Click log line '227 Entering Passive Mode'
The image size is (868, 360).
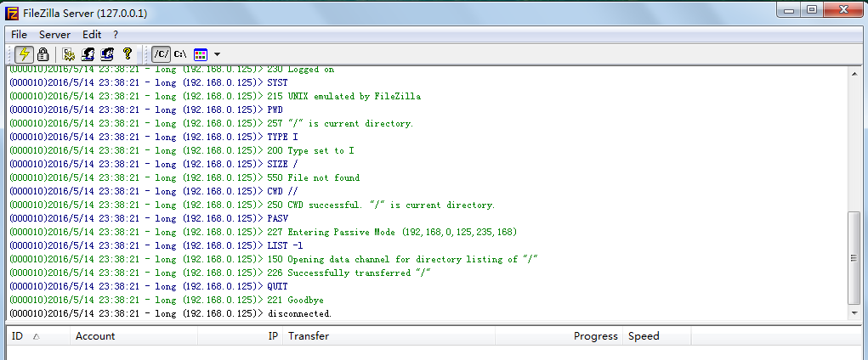[263, 232]
